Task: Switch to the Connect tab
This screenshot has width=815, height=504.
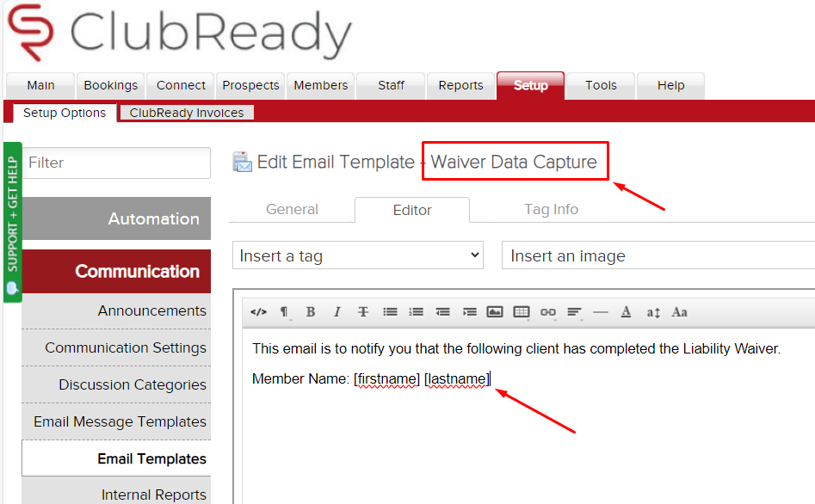Action: point(181,86)
